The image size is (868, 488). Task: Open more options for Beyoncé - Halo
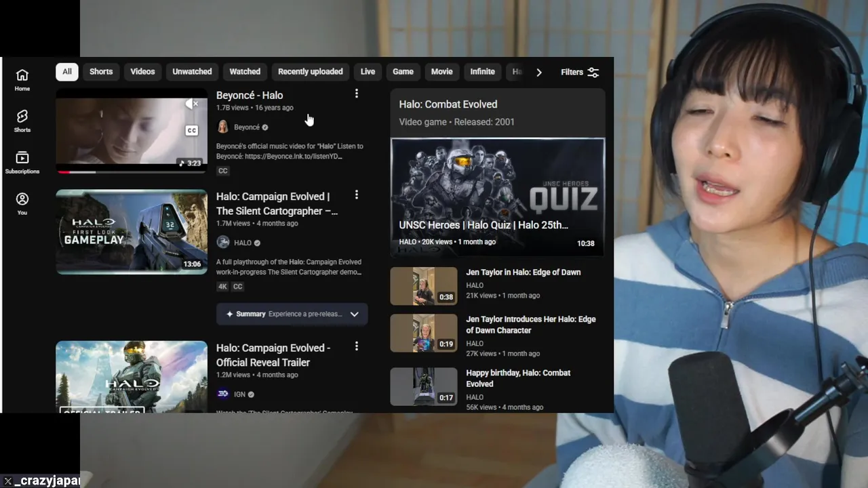pyautogui.click(x=357, y=94)
